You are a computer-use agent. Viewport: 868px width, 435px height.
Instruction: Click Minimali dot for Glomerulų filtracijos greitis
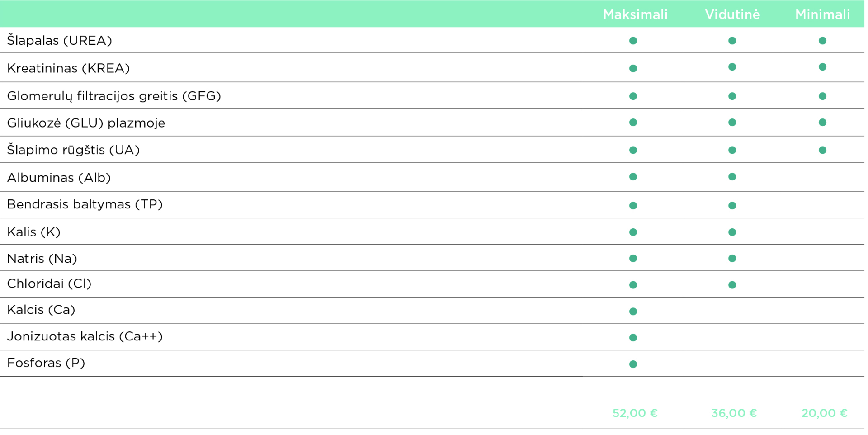coord(822,96)
